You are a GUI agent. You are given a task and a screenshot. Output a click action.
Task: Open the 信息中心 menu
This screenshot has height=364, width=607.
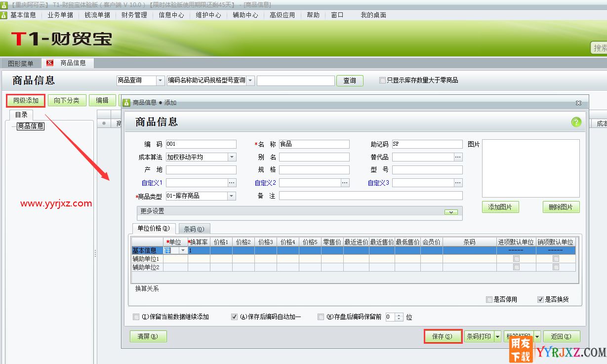171,15
